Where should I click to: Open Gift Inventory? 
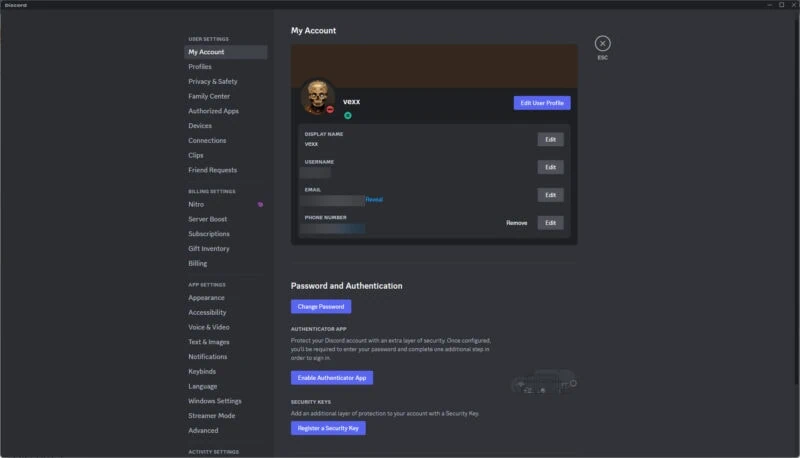coord(226,249)
